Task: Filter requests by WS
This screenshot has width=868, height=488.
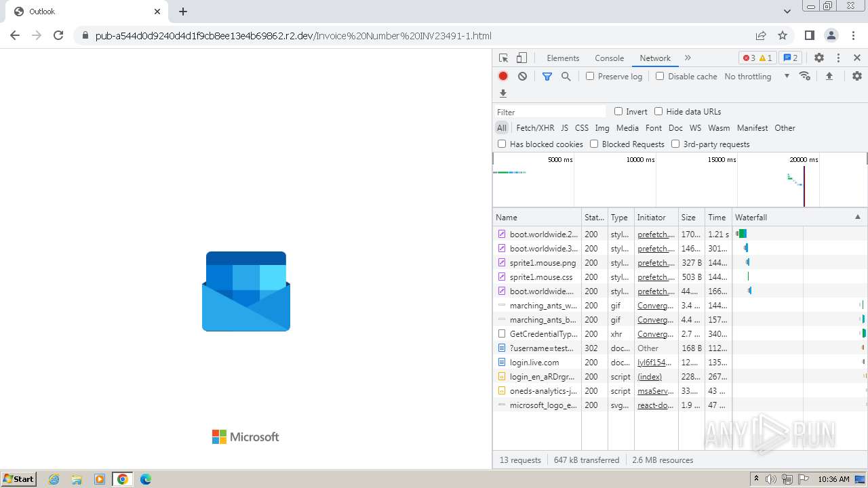Action: 695,127
